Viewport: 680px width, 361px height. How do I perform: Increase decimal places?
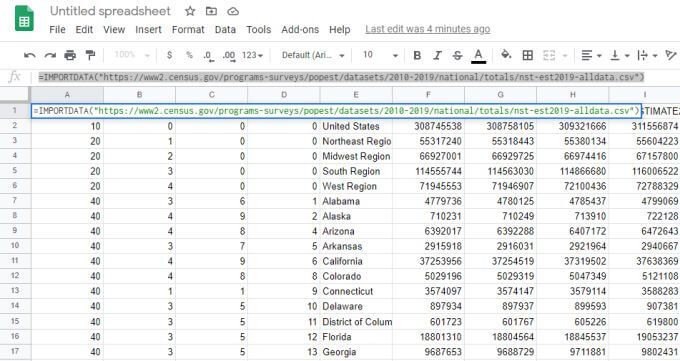(x=229, y=56)
